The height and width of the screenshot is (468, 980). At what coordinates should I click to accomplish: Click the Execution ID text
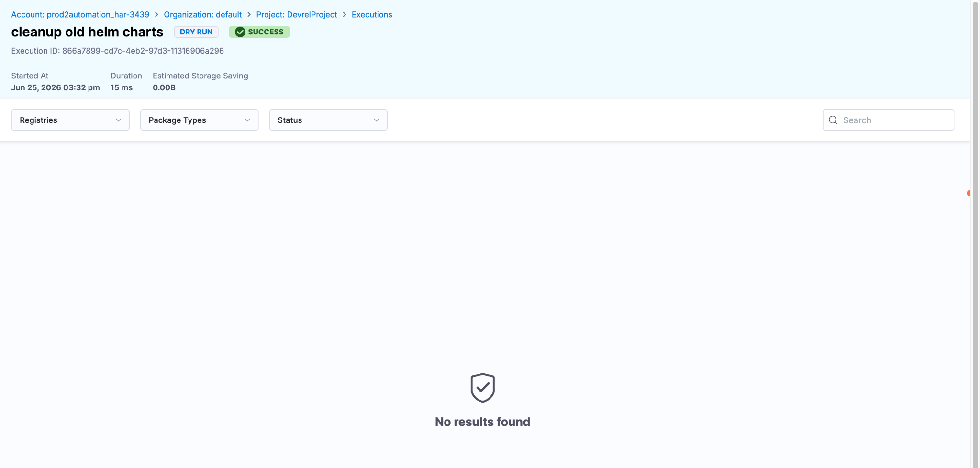click(117, 51)
